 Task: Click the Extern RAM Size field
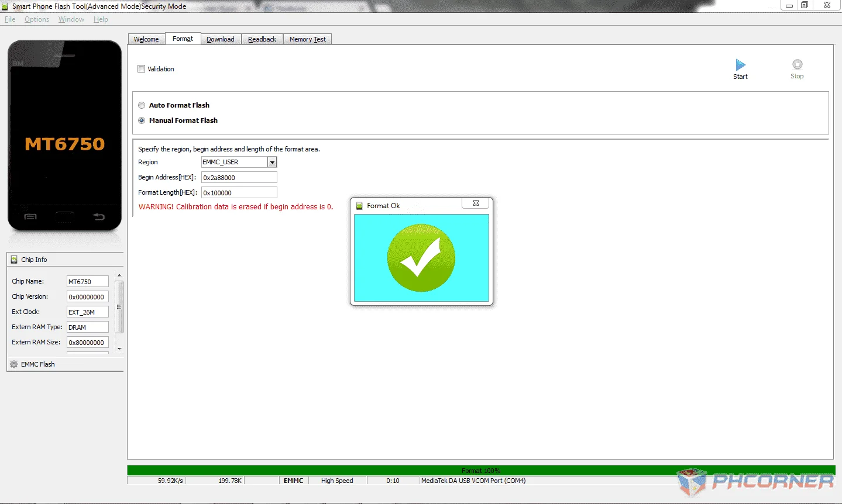[88, 342]
